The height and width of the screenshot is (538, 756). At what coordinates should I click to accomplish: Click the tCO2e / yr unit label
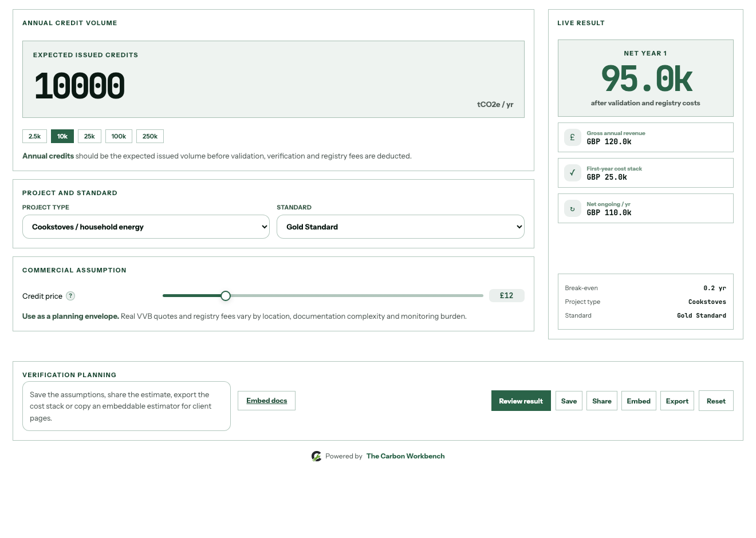pos(495,104)
